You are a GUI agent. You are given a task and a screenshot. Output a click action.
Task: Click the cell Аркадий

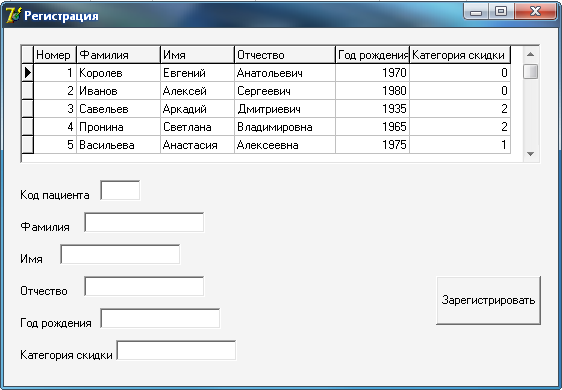[x=197, y=109]
